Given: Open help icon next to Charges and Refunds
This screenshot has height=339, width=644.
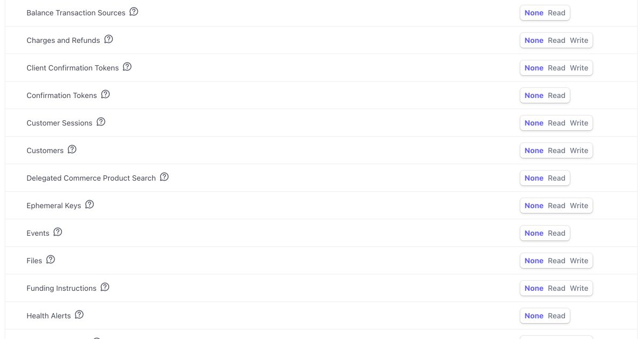Looking at the screenshot, I should (109, 39).
